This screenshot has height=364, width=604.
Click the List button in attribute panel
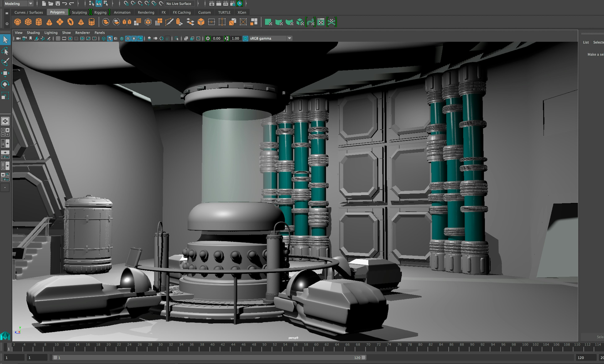click(586, 42)
